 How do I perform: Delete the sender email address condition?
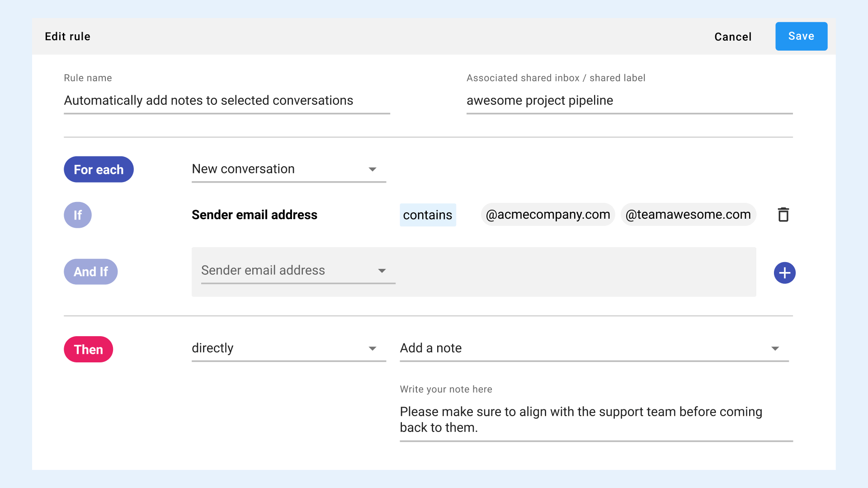click(783, 215)
